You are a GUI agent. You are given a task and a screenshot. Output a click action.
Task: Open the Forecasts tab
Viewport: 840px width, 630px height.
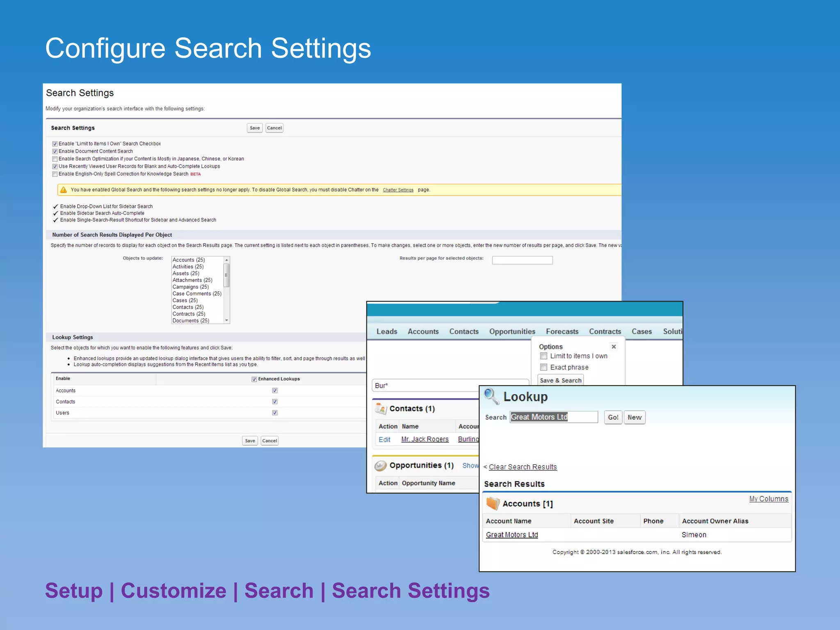[562, 331]
